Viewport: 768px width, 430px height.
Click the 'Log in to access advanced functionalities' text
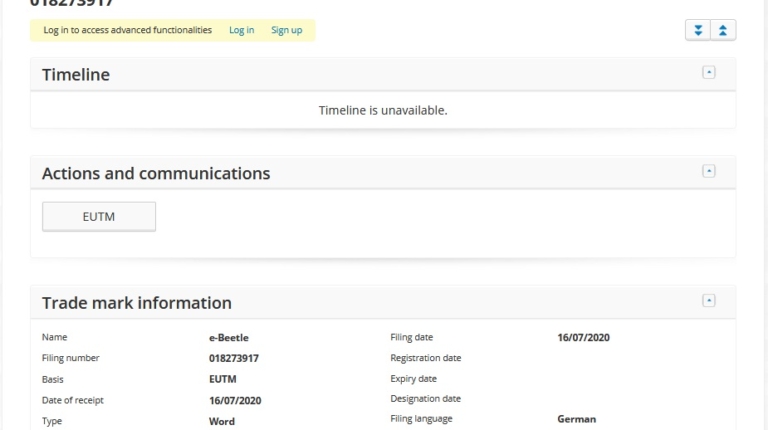pyautogui.click(x=128, y=30)
